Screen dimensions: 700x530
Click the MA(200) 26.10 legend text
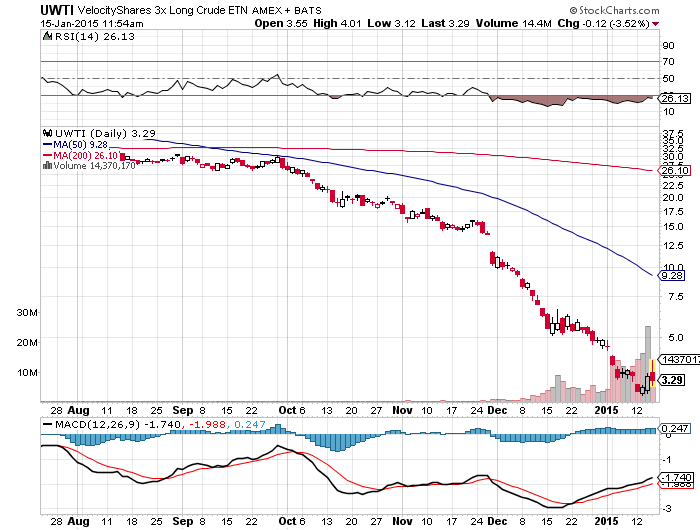click(x=86, y=155)
